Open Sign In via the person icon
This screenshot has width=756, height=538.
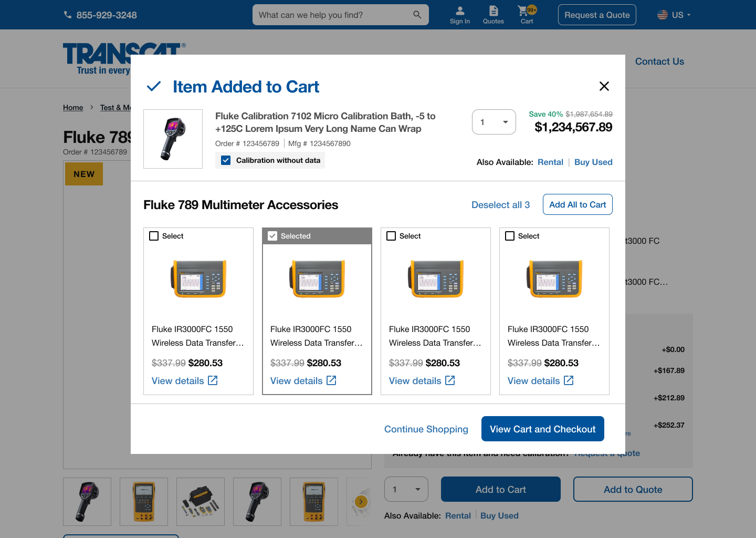(x=459, y=12)
